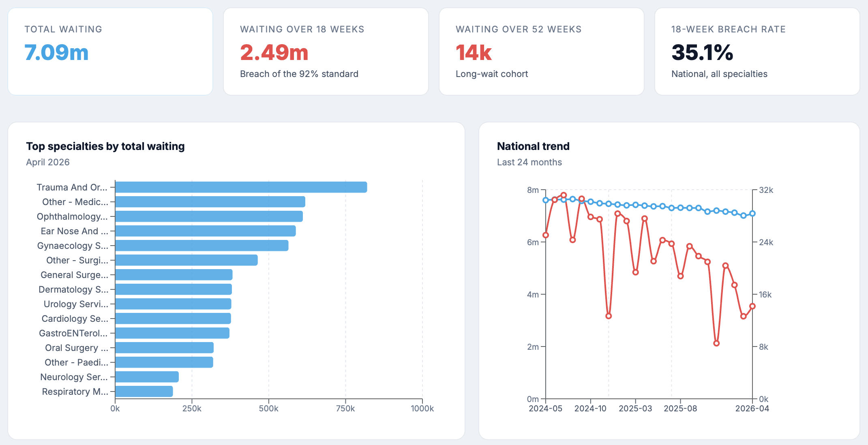Click the 250k bar chart axis label
Screen dimensions: 868x445
(192, 409)
